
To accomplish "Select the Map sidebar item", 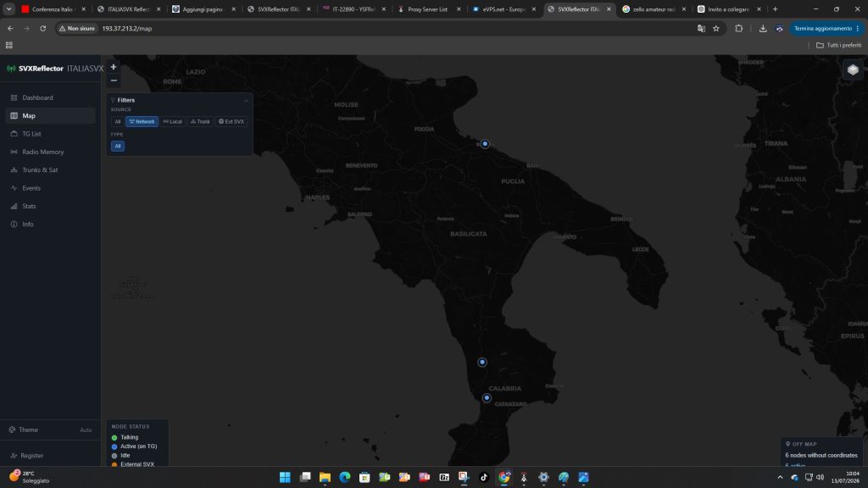I will [50, 115].
